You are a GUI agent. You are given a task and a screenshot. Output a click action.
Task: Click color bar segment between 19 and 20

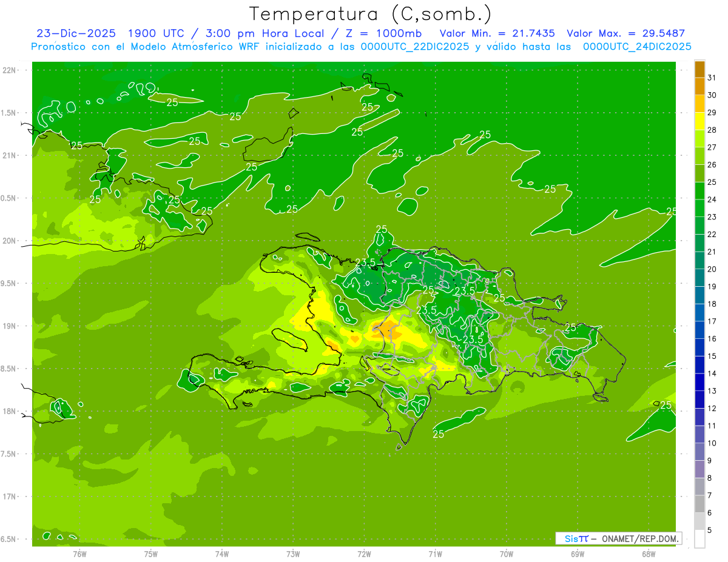[x=699, y=278]
